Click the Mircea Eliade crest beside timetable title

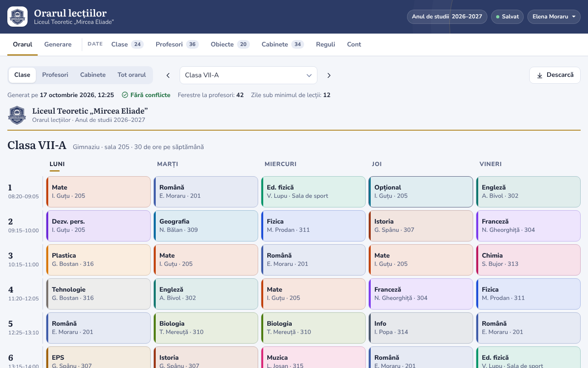click(17, 115)
